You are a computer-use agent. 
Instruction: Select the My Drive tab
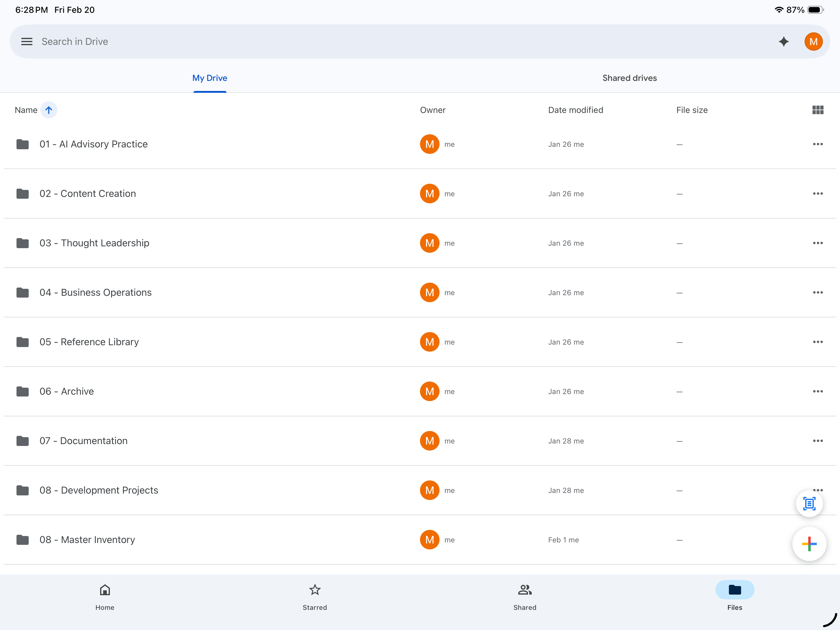click(210, 78)
